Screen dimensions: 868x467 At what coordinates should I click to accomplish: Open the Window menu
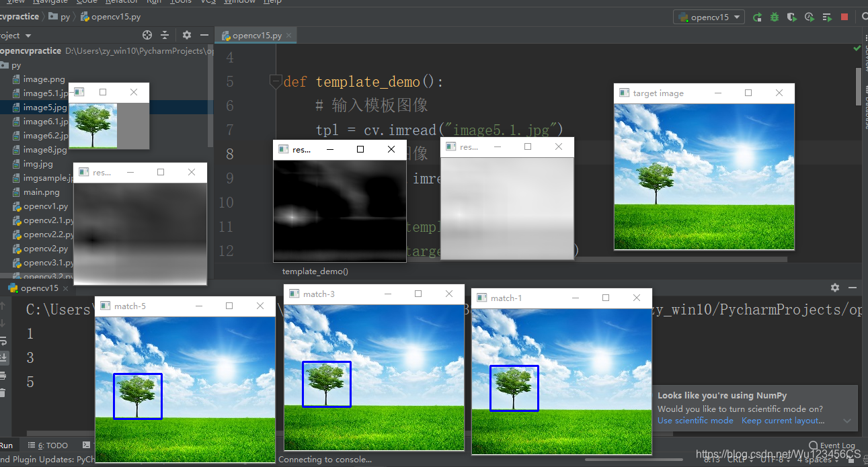[x=239, y=2]
